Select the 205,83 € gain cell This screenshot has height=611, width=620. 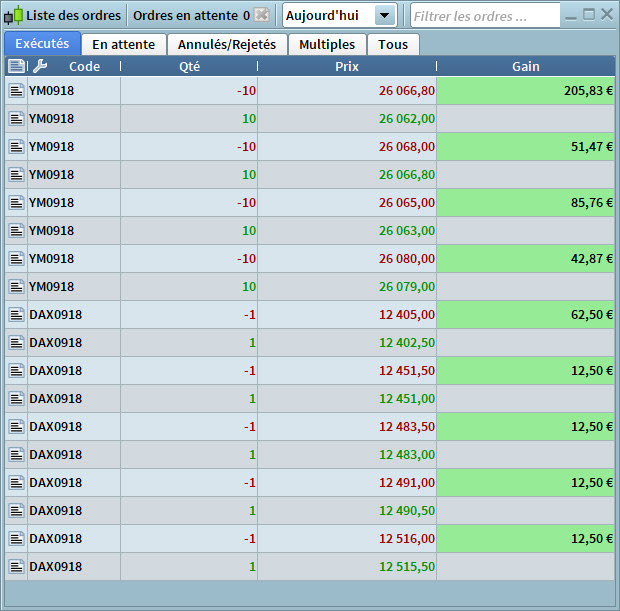coord(525,91)
